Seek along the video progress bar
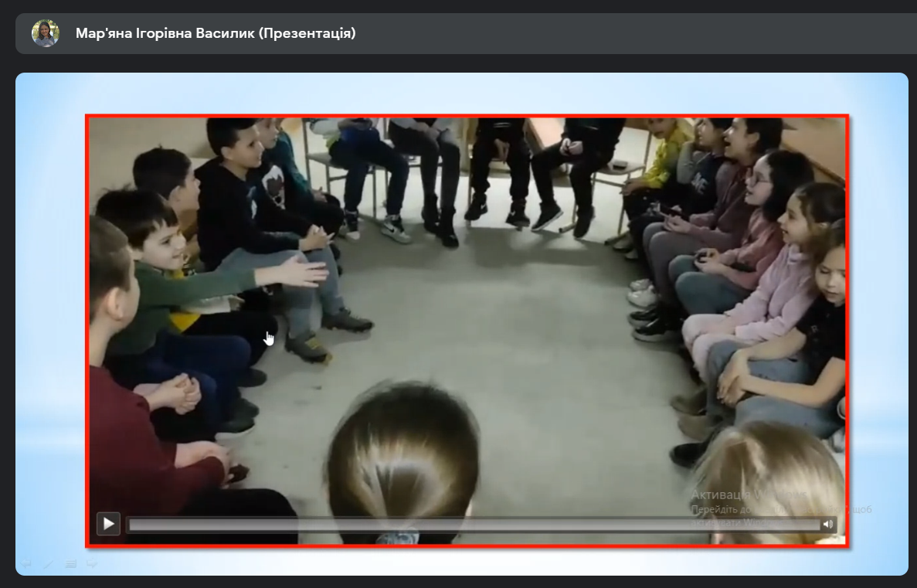This screenshot has width=917, height=588. coord(474,525)
